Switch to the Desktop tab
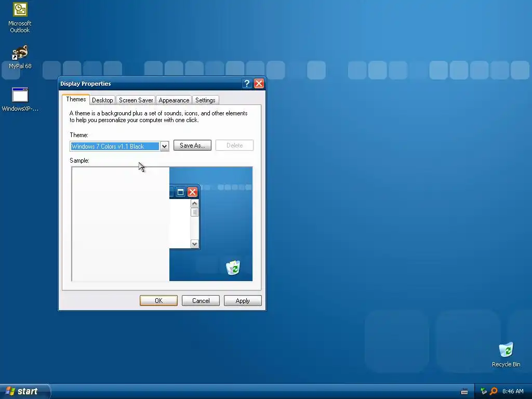This screenshot has height=399, width=532. (102, 100)
